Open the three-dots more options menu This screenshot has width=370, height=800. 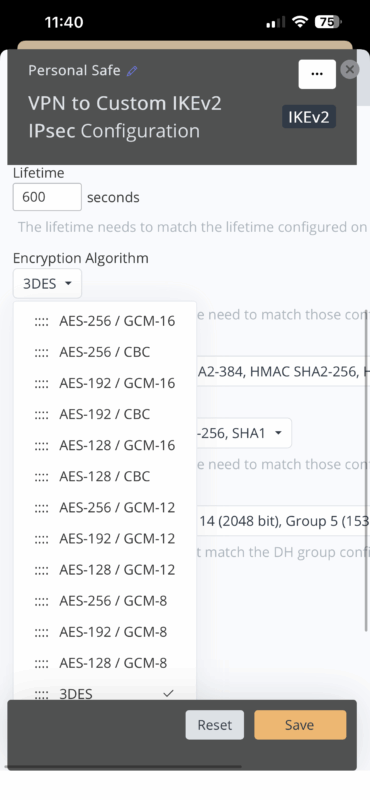click(317, 74)
